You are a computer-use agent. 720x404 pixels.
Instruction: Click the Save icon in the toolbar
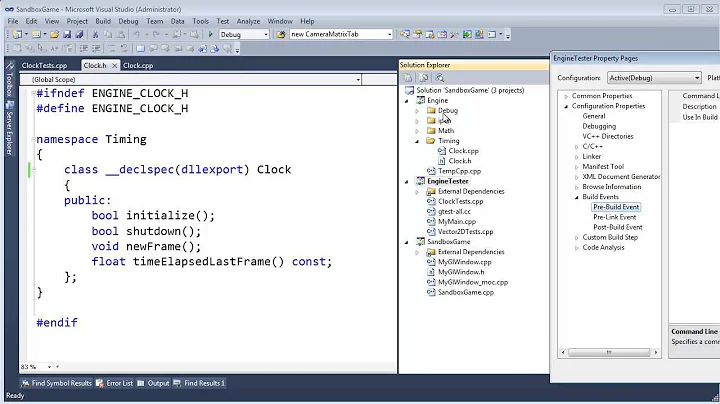[65, 34]
